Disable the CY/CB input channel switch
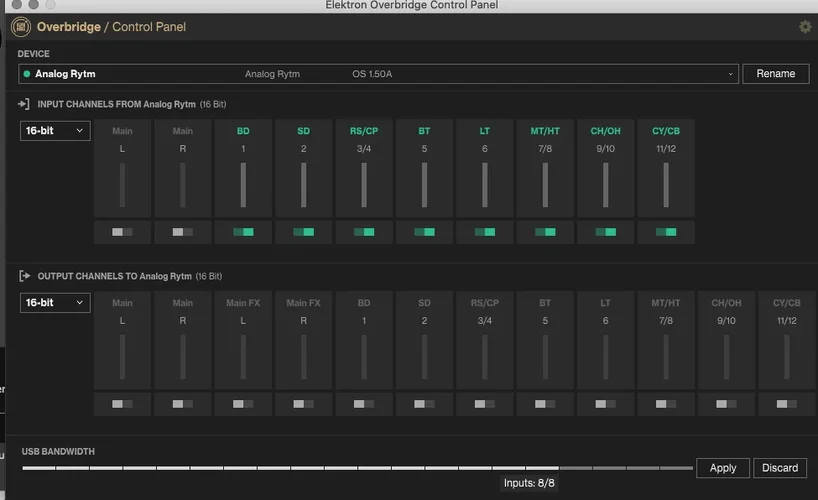Viewport: 818px width, 500px height. tap(666, 232)
